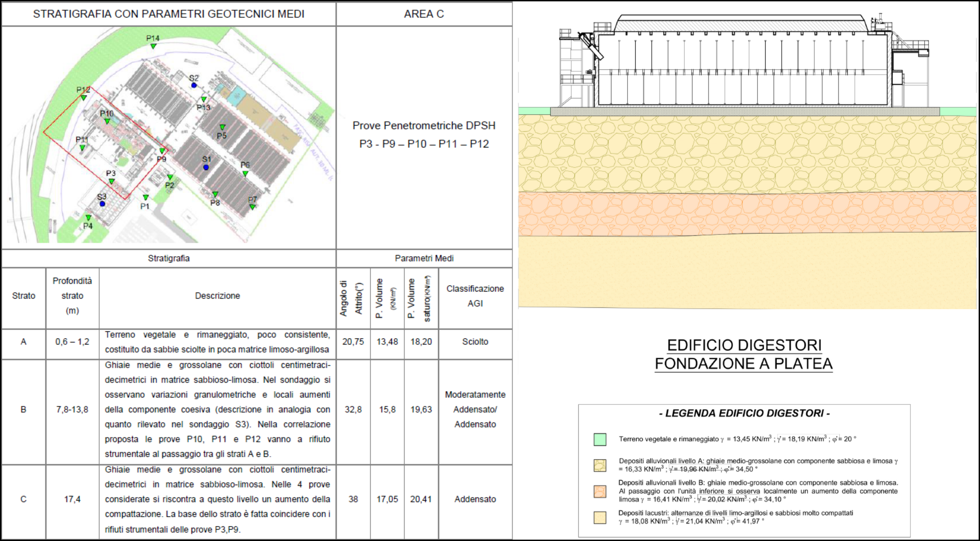Click the Stratigrafia section header

tap(169, 258)
